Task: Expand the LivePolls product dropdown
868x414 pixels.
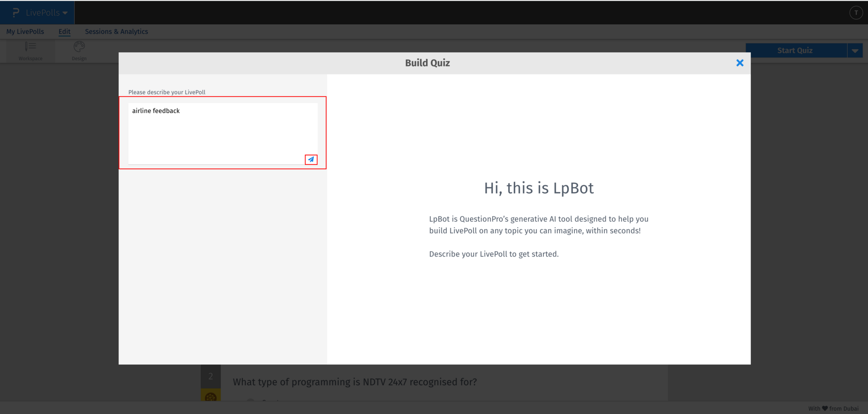Action: point(47,13)
